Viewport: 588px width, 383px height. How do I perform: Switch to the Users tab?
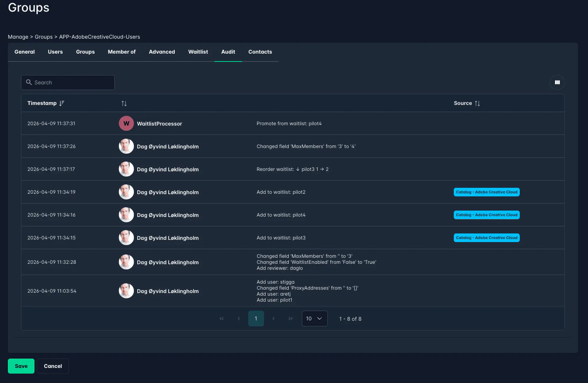click(55, 52)
